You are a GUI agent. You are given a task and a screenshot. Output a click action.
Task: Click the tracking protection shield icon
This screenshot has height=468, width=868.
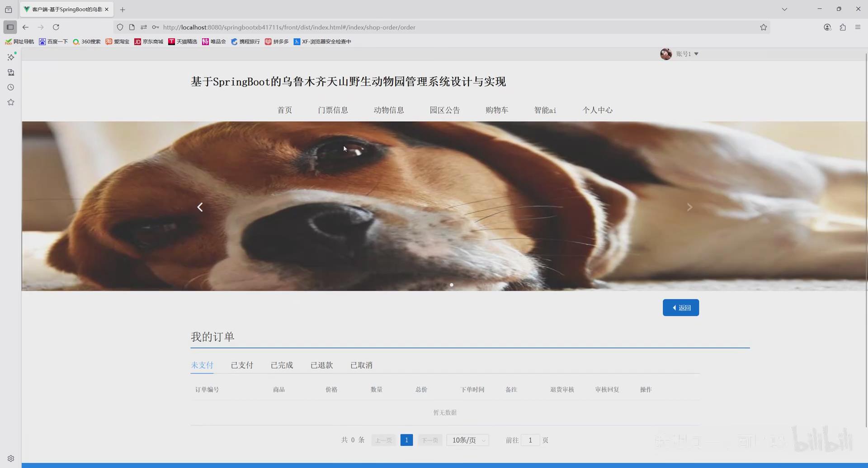point(120,27)
